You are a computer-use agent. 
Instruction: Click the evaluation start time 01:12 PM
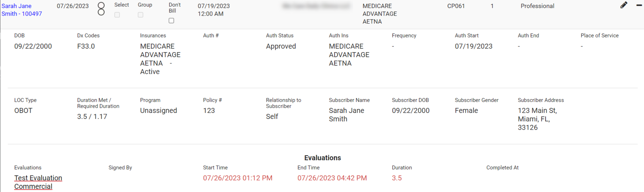coord(237,178)
